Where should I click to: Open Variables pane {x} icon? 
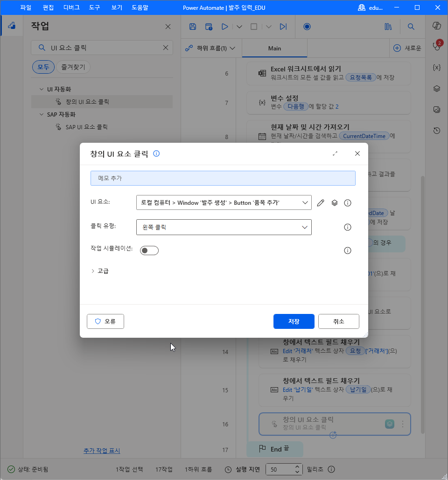[x=437, y=67]
